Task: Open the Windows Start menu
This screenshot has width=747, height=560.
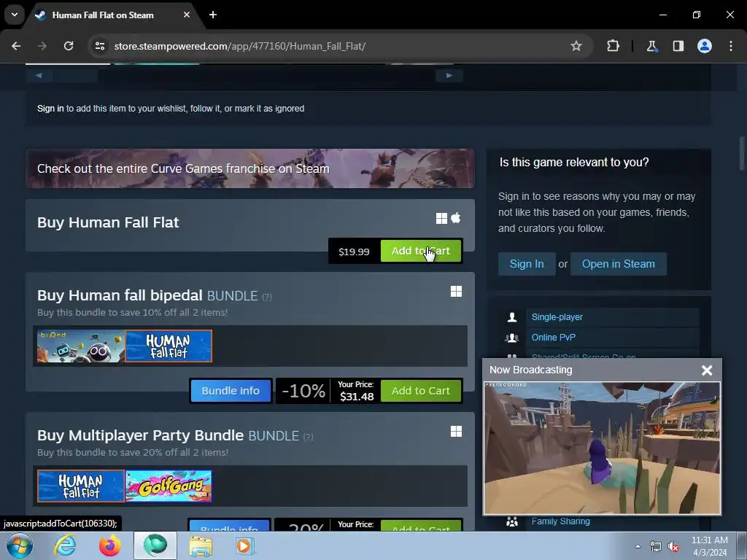Action: (x=19, y=545)
